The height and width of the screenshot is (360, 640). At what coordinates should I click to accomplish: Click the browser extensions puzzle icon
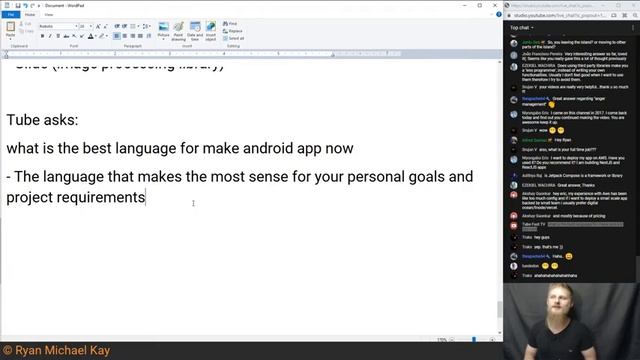624,16
